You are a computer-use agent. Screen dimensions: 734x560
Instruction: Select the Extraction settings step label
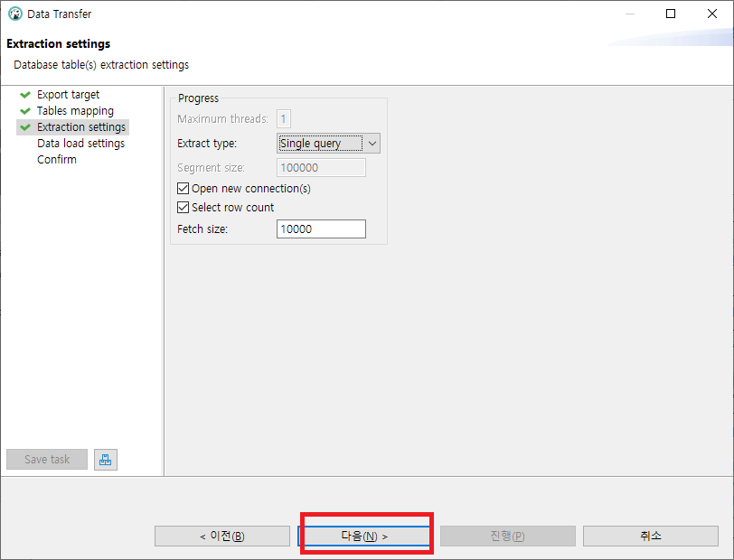[x=81, y=127]
